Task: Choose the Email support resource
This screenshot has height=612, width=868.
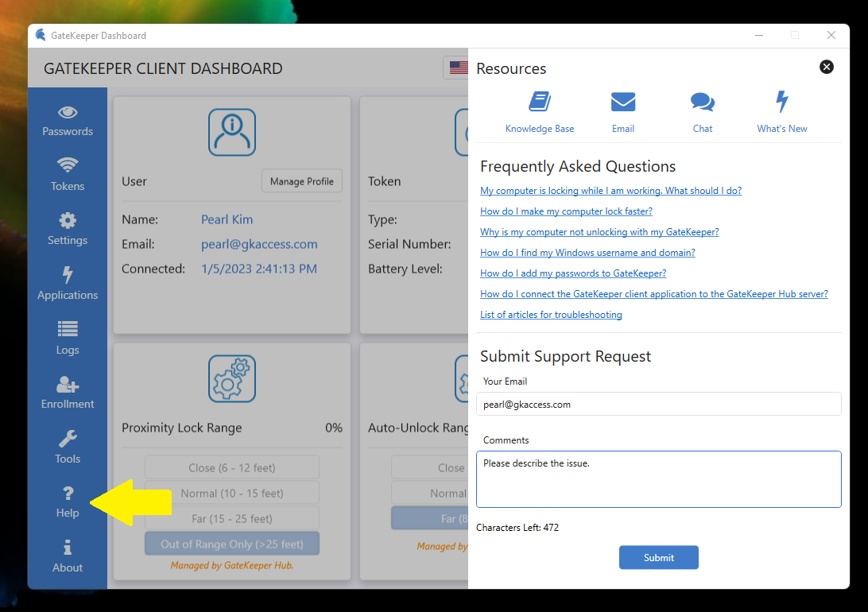Action: click(622, 112)
